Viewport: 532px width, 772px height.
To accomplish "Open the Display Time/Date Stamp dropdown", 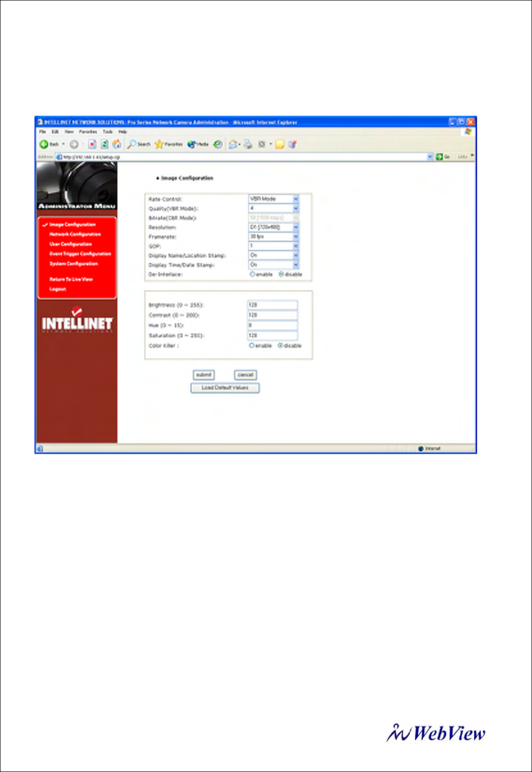I will pyautogui.click(x=274, y=264).
